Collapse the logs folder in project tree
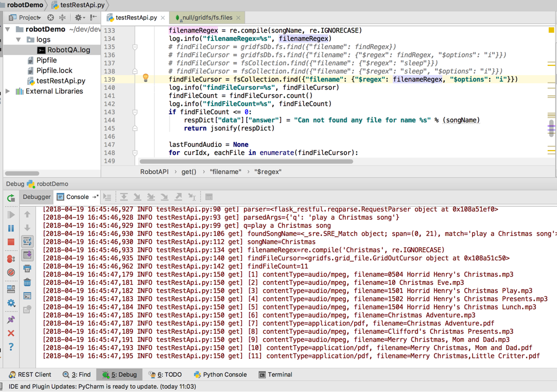The image size is (557, 392). pyautogui.click(x=19, y=40)
